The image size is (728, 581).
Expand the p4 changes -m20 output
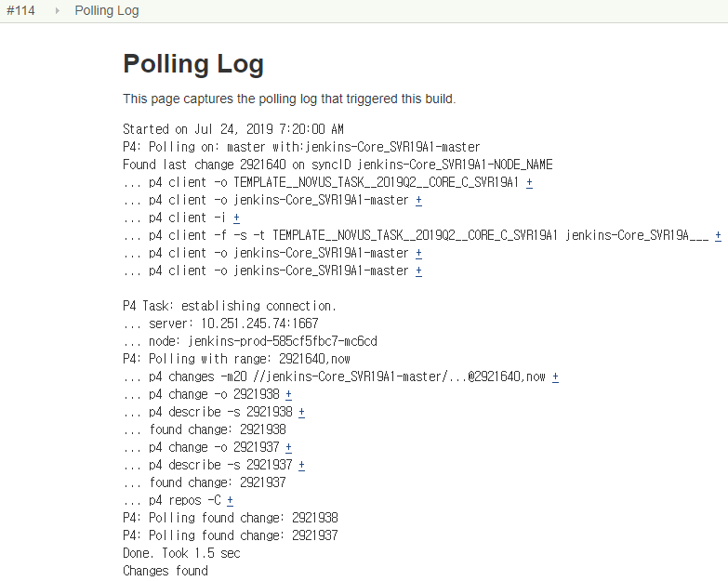pos(555,377)
